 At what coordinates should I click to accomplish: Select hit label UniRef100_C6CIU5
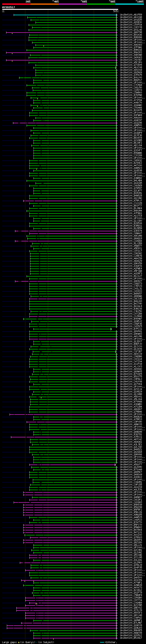[131, 299]
